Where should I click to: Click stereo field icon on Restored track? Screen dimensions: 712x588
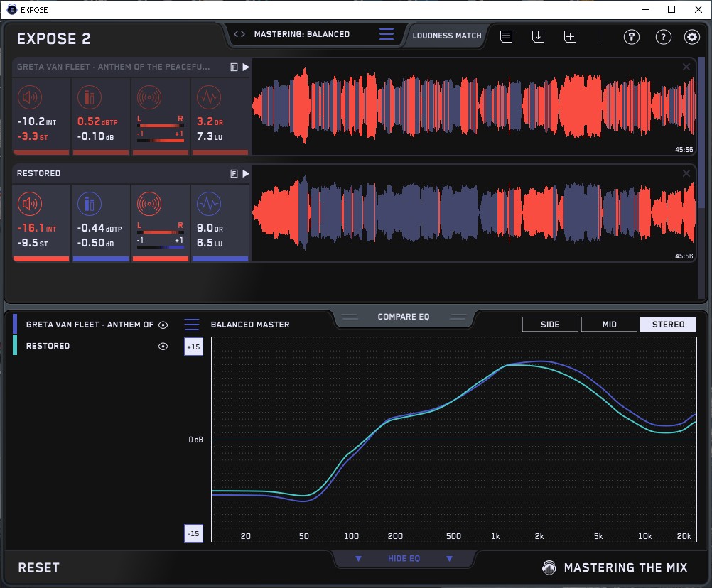(x=149, y=204)
